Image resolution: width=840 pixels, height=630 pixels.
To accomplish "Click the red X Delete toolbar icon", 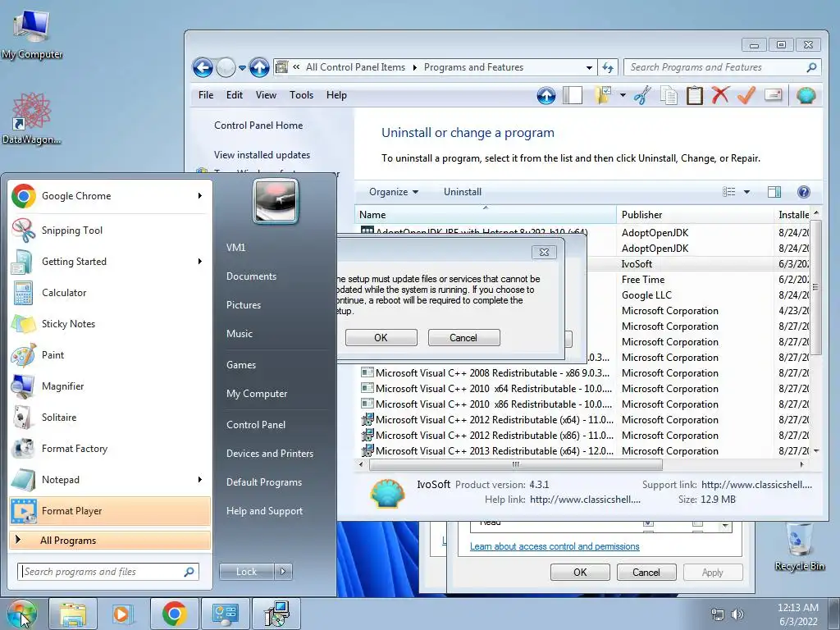I will click(x=720, y=95).
